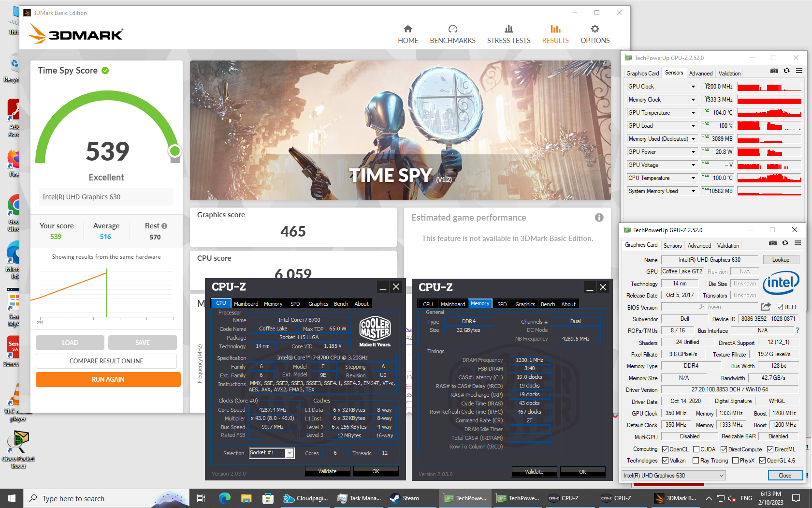Switch to Steam in the taskbar
This screenshot has width=812, height=508.
tap(405, 498)
